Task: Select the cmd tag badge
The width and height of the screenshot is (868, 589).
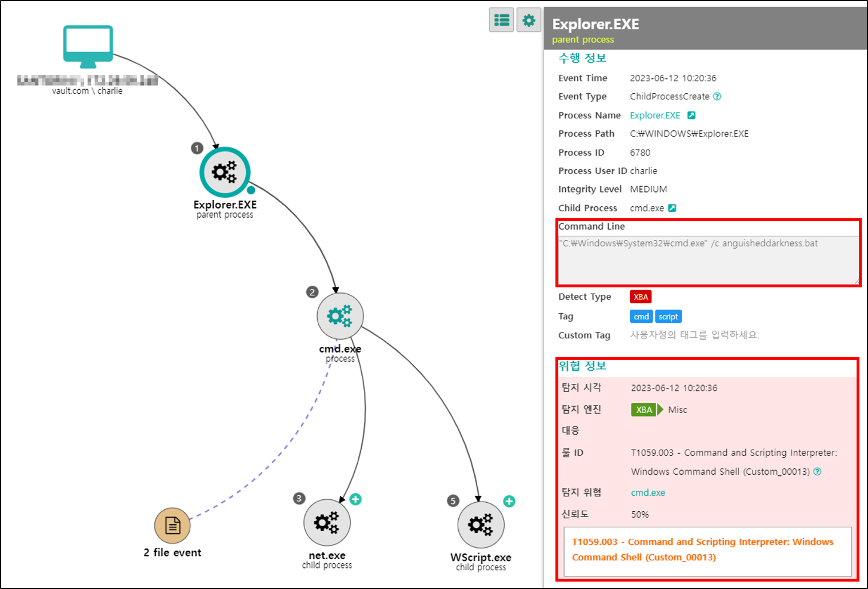Action: [x=641, y=316]
